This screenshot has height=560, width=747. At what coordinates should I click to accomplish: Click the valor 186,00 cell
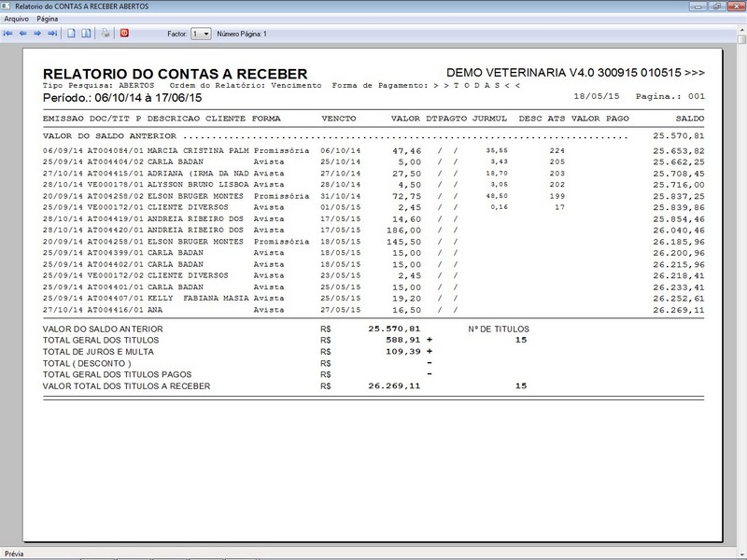click(x=404, y=231)
